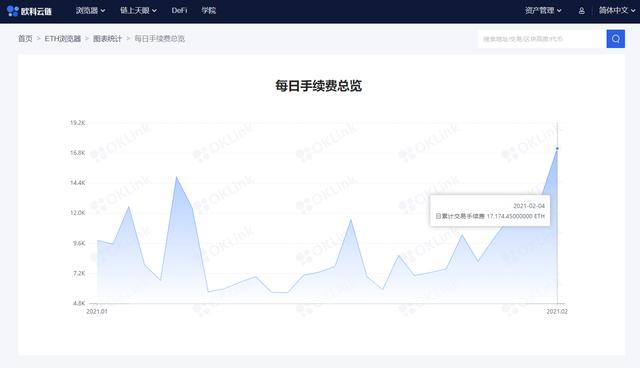Go to the 学院 section
The image size is (640, 368).
click(x=209, y=11)
